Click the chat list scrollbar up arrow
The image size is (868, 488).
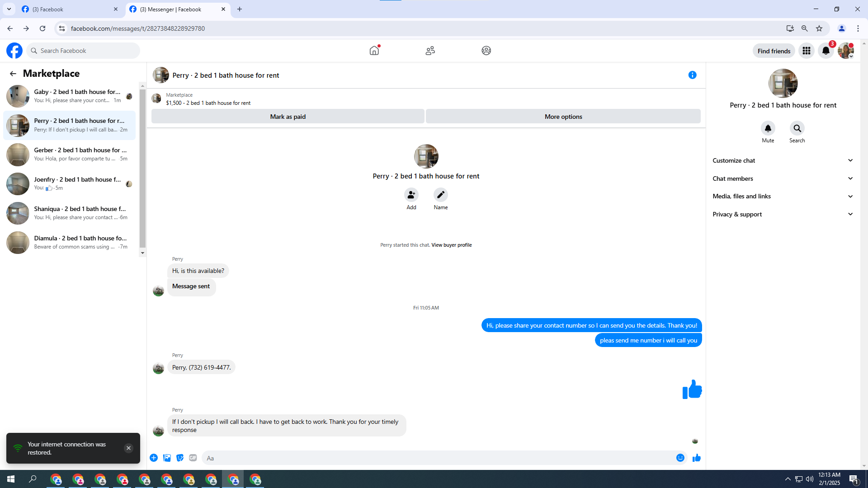click(143, 86)
